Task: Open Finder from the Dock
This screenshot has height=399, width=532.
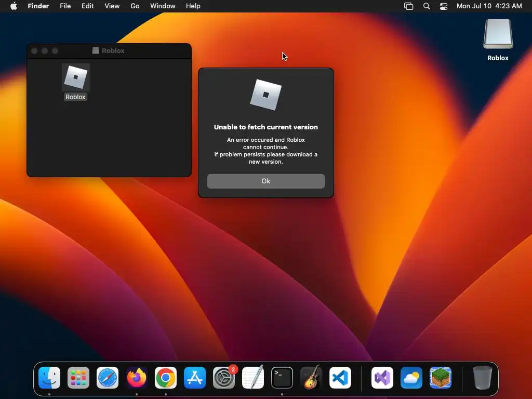Action: 49,378
